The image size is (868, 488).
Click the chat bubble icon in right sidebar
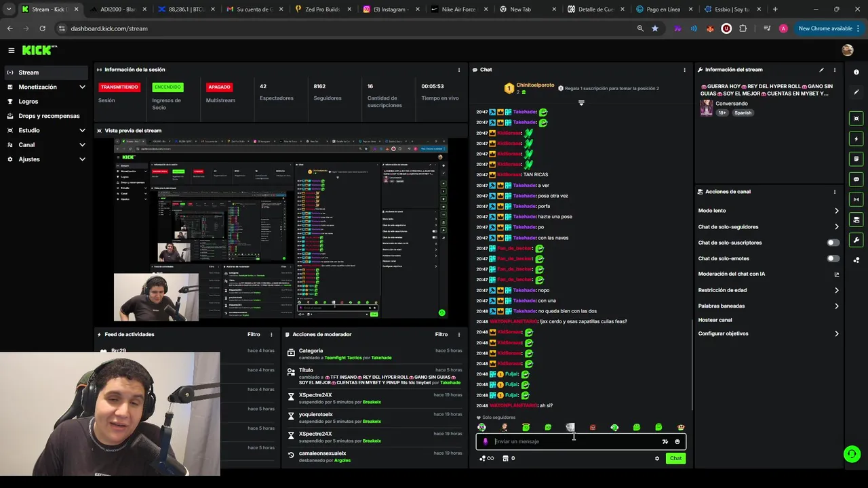coord(856,179)
